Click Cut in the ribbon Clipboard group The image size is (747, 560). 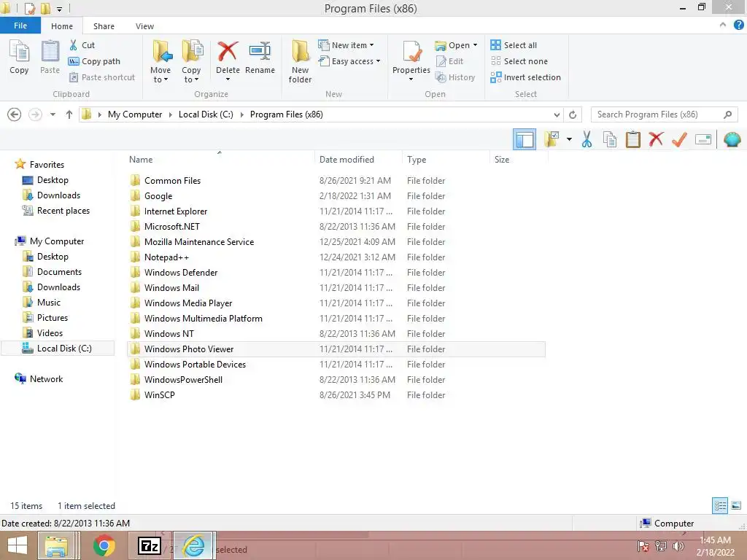pos(82,45)
